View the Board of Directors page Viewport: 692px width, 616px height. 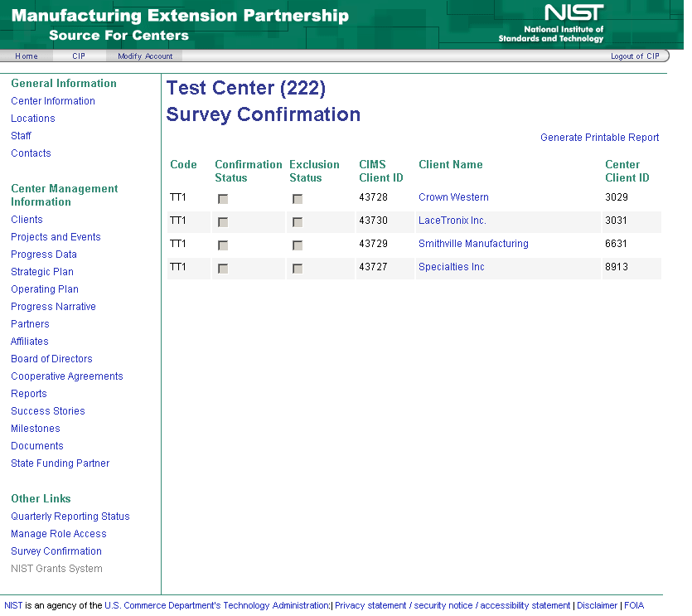51,359
